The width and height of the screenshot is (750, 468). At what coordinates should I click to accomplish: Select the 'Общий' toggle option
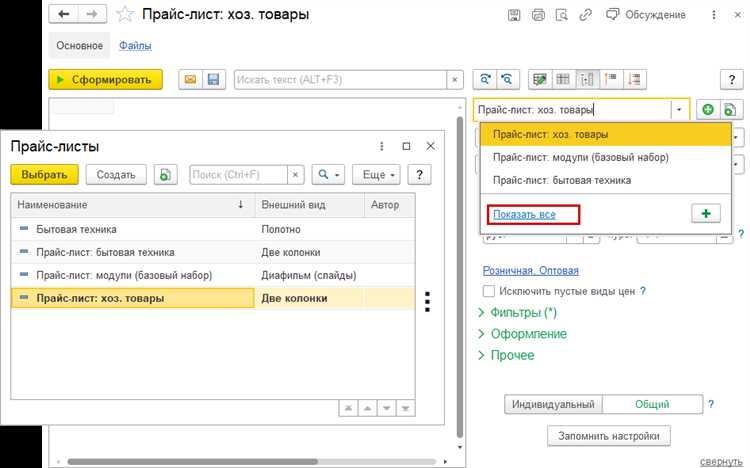(652, 405)
